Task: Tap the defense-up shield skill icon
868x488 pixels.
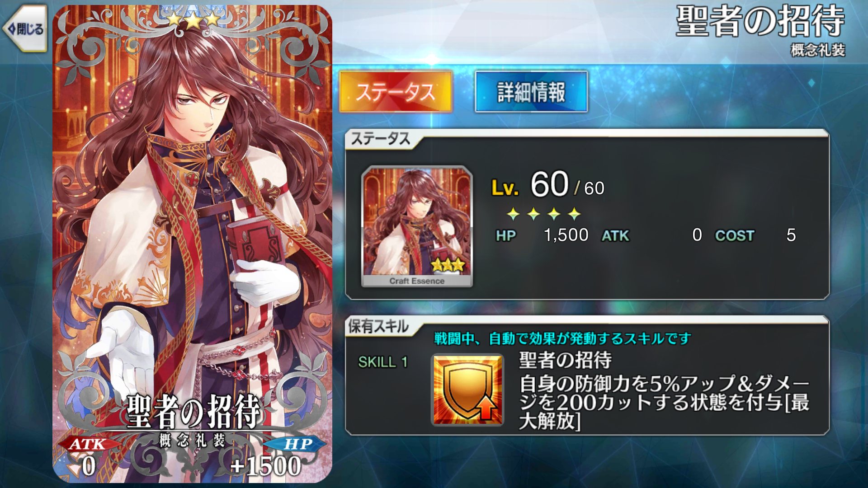Action: coord(467,390)
